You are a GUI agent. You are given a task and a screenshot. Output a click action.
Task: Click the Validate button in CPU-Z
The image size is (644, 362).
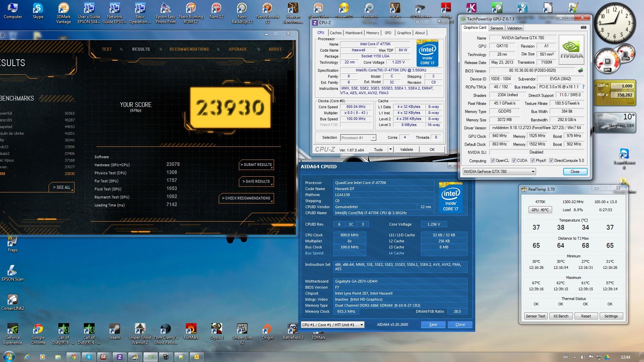pos(407,149)
